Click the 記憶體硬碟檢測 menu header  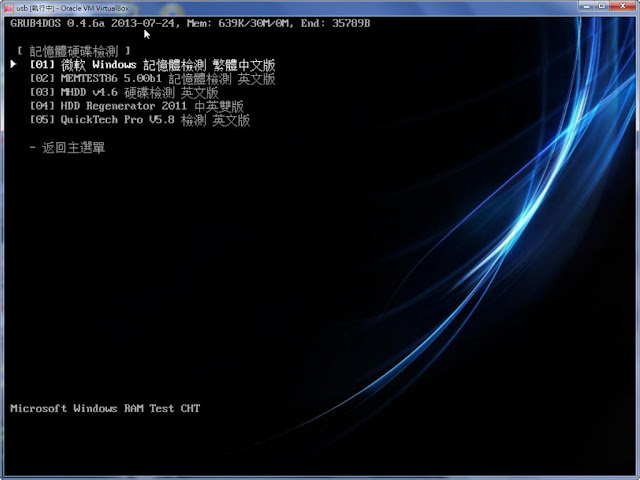74,51
